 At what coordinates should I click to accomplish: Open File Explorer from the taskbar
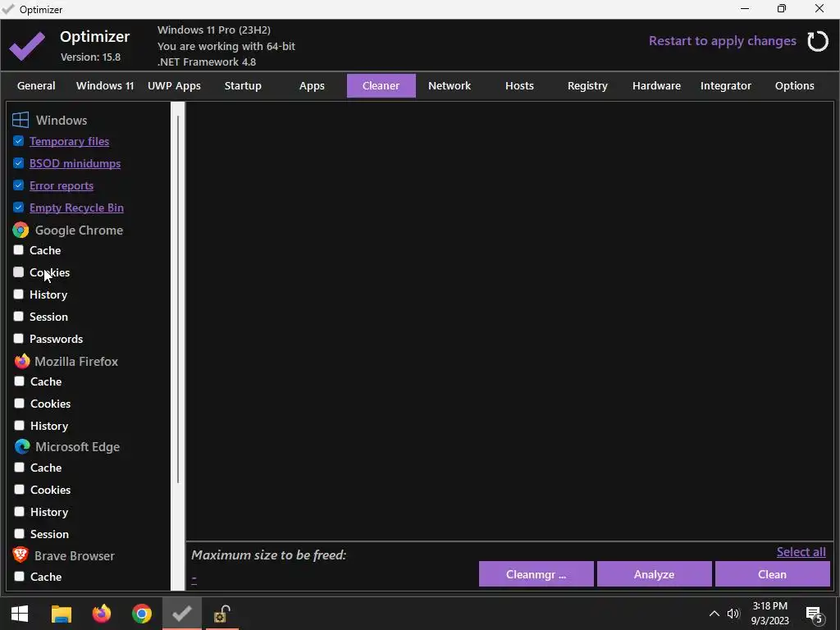point(61,614)
